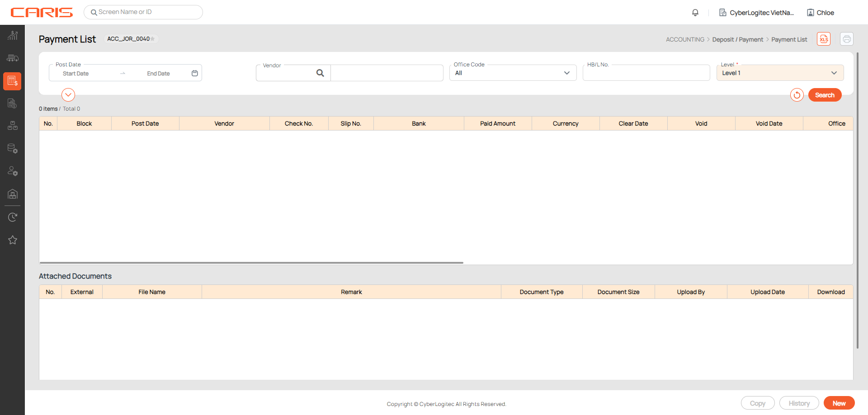
Task: Click the XLS export icon
Action: (x=824, y=39)
